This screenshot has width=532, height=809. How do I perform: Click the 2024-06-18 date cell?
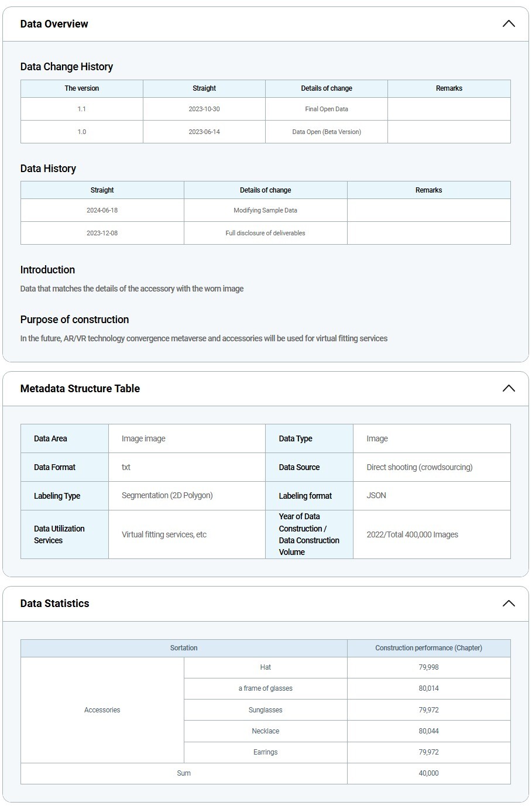click(x=102, y=210)
